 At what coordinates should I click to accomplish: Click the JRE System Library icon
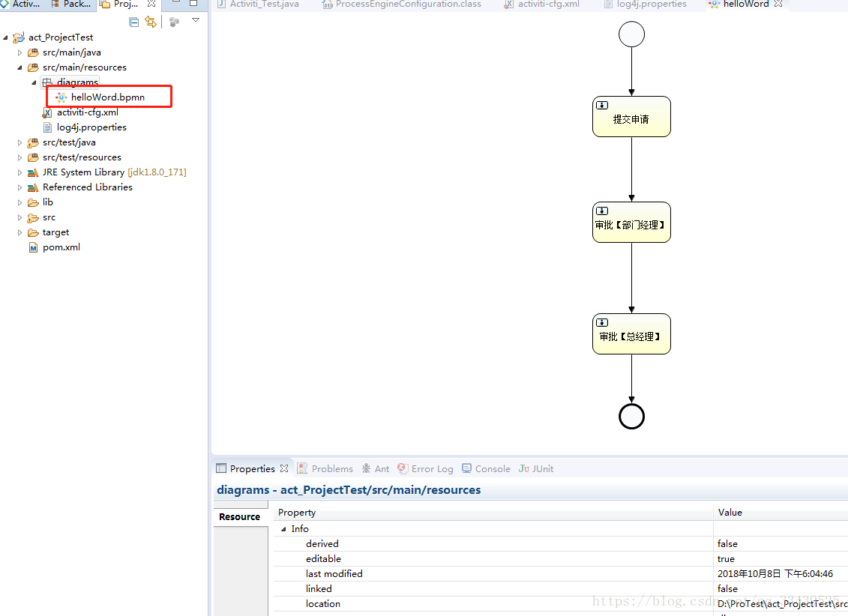[33, 172]
